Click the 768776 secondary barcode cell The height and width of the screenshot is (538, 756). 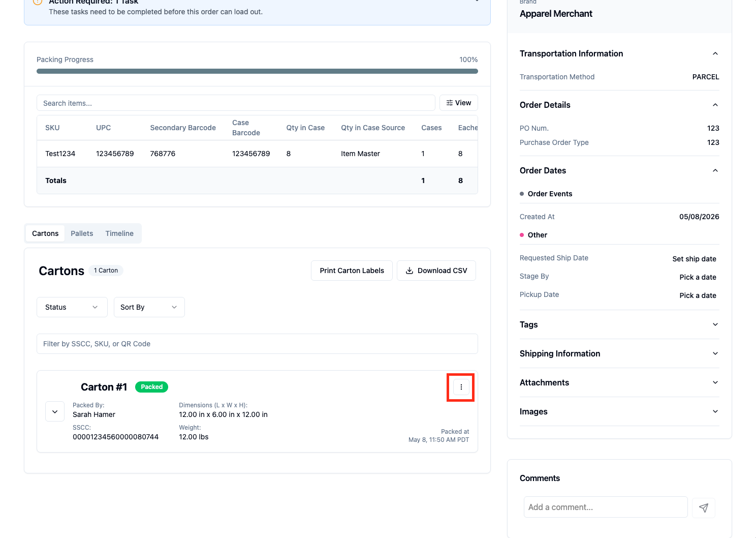(x=163, y=154)
